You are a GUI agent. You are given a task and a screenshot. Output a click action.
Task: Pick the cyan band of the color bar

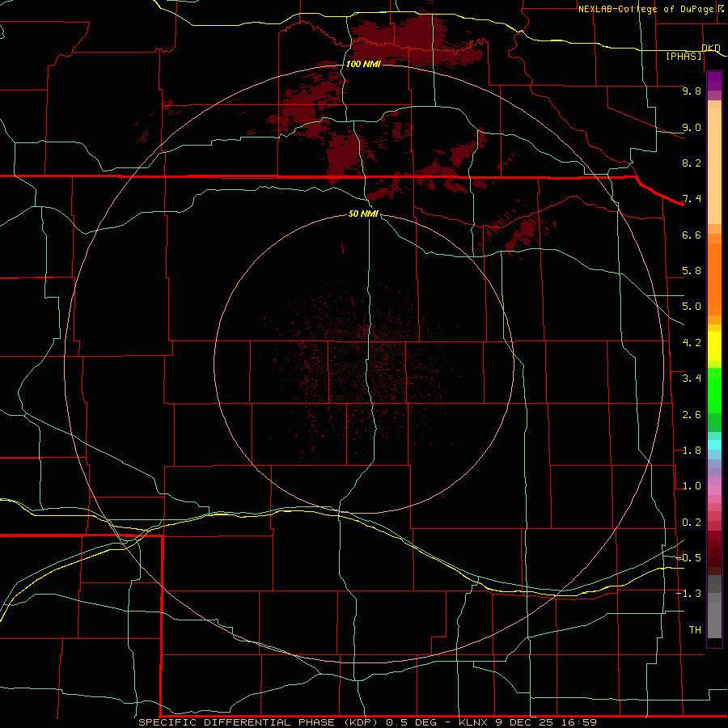point(714,445)
